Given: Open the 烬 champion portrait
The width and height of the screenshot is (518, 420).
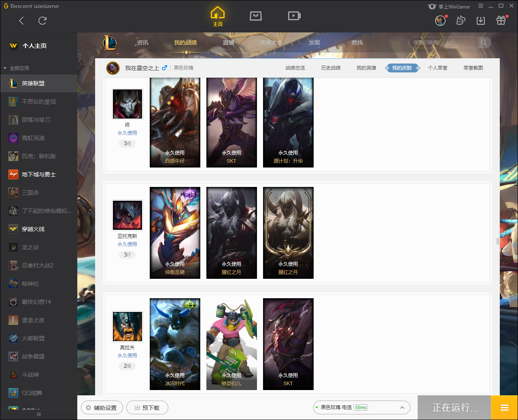Looking at the screenshot, I should [127, 104].
